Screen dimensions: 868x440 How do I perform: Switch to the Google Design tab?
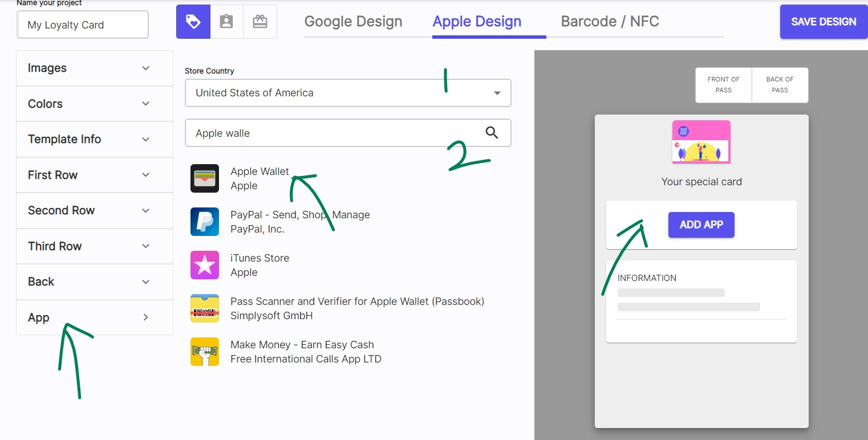point(353,22)
